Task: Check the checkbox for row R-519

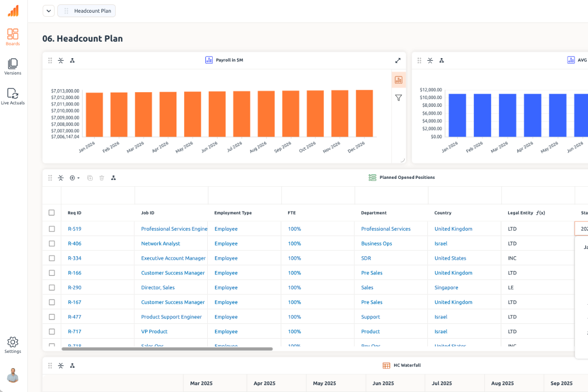Action: click(x=51, y=228)
